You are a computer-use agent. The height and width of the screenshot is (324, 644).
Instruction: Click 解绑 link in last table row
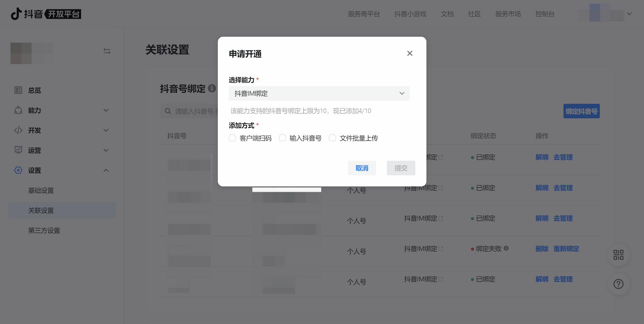point(542,279)
